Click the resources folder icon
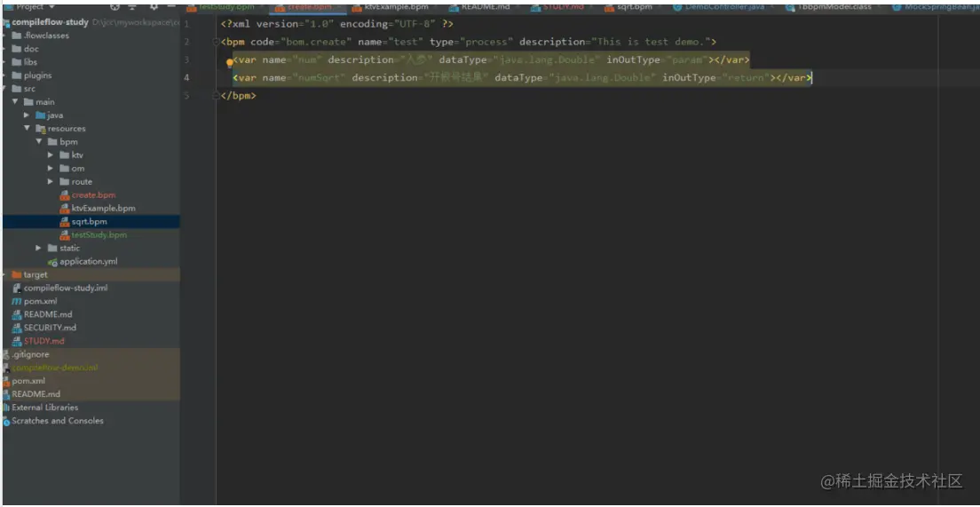This screenshot has width=980, height=507. tap(41, 128)
